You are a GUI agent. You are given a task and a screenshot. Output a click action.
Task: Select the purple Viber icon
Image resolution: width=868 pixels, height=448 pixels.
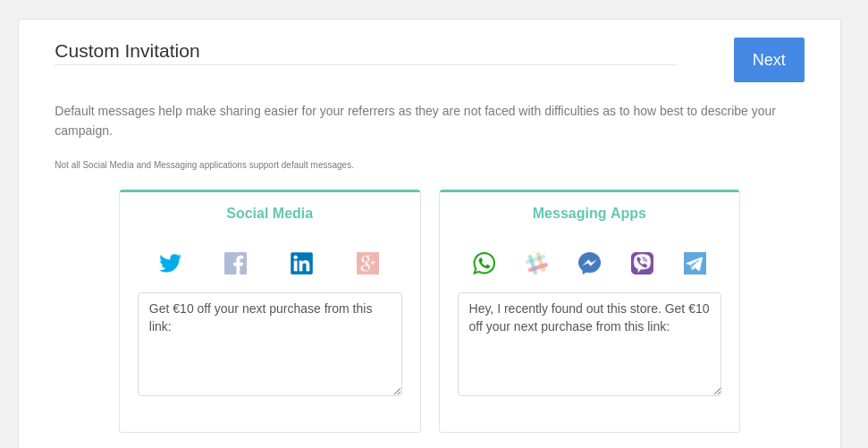pos(642,264)
